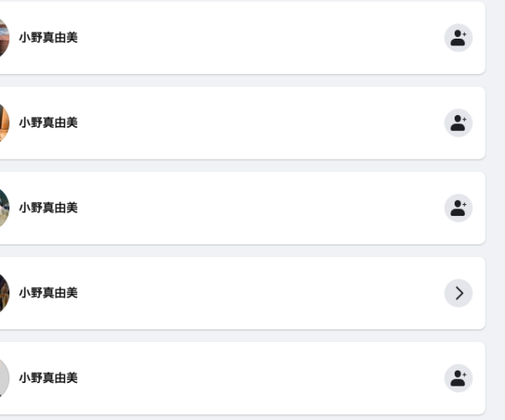Open the dark avatar of fourth result

point(4,293)
